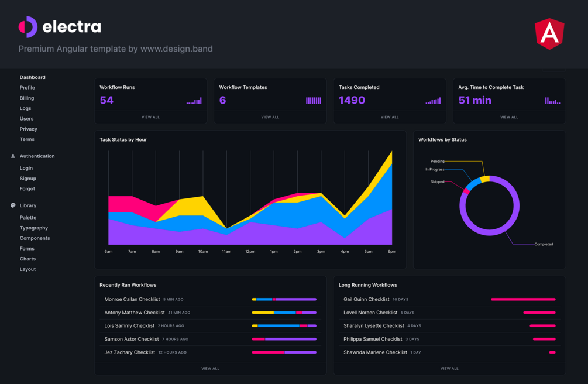Open the Charts page from sidebar
Screen dimensions: 588x384
click(27, 258)
